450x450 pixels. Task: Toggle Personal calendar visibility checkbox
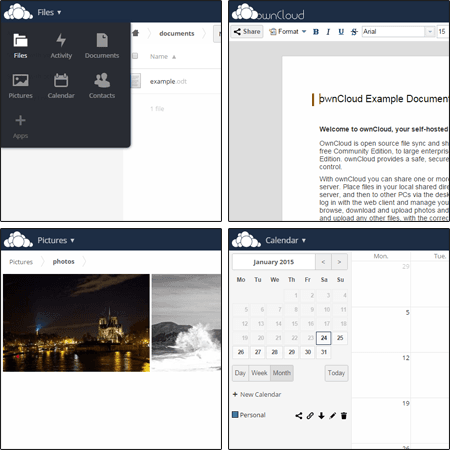[x=235, y=415]
